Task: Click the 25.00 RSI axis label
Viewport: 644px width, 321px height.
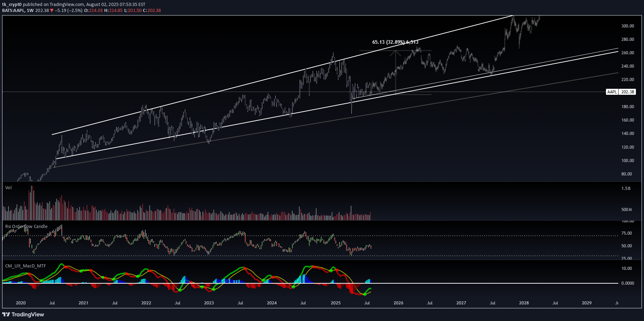Action: (627, 258)
